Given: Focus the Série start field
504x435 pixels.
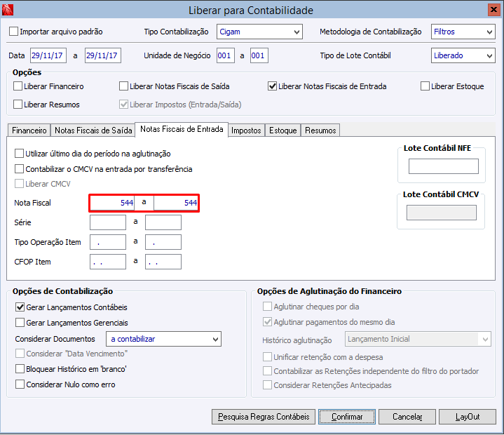Looking at the screenshot, I should click(x=108, y=222).
